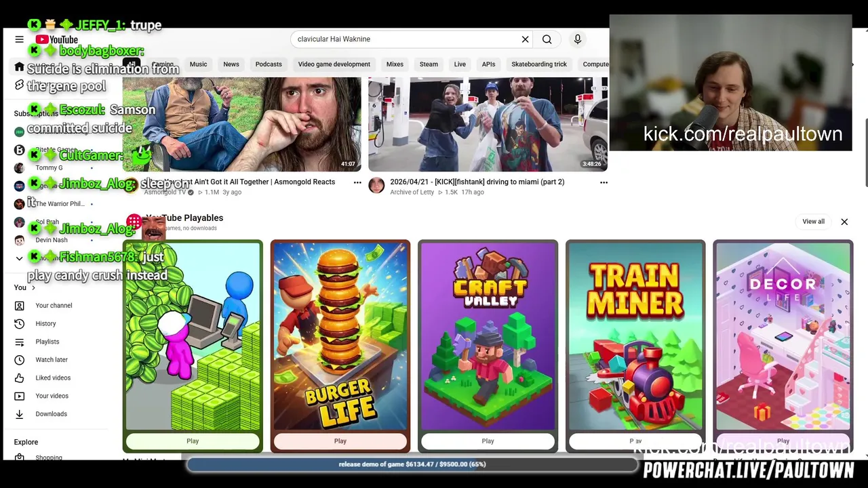Open fishtank driving to Miami thumbnail
868x488 pixels.
(488, 124)
